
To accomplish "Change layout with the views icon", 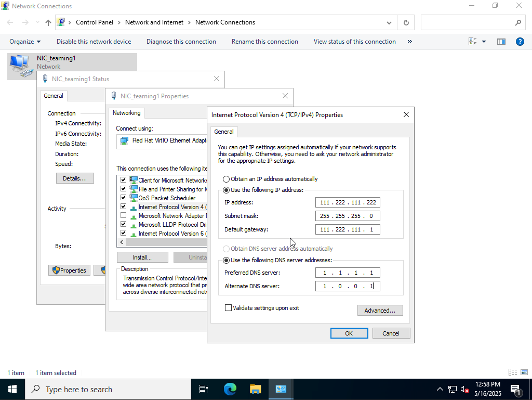I will tap(474, 41).
